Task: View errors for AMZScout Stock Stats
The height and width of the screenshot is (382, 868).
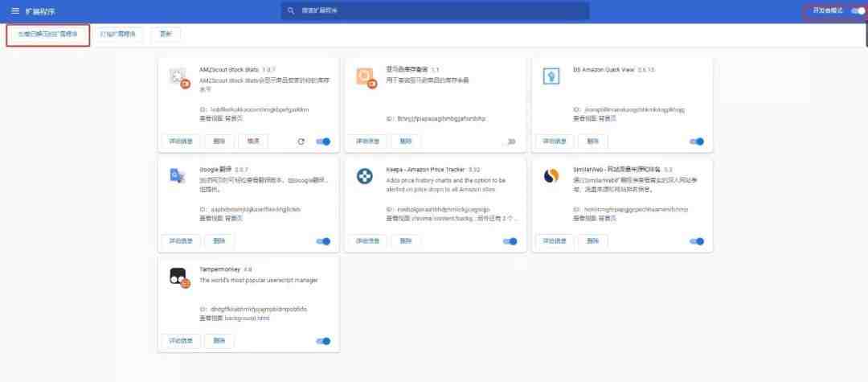Action: click(x=253, y=142)
